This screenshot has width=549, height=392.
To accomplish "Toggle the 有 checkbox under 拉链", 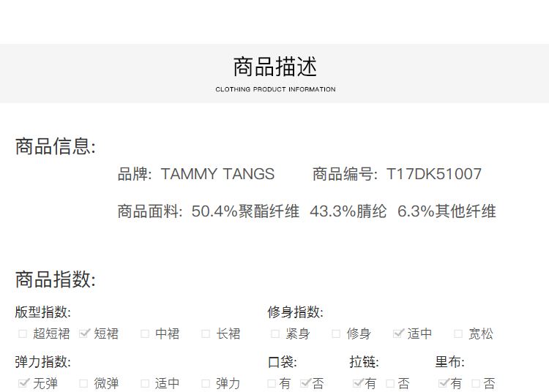I will (x=357, y=383).
